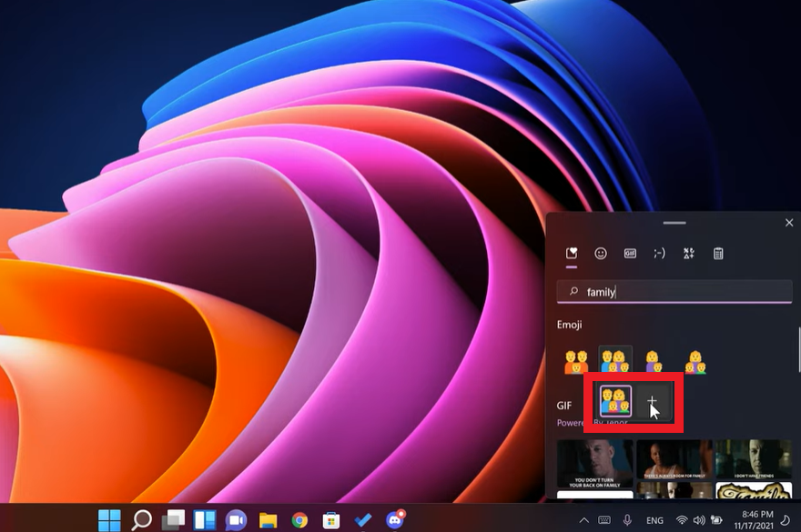Viewport: 801px width, 532px height.
Task: Open the ENG language switcher
Action: [x=653, y=519]
